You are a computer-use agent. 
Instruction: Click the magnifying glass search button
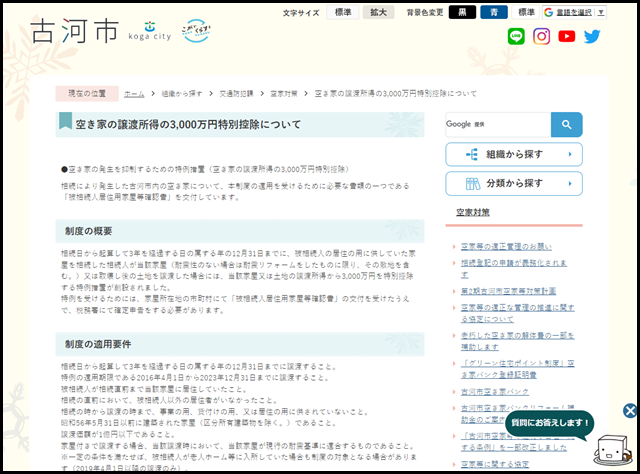pos(566,124)
